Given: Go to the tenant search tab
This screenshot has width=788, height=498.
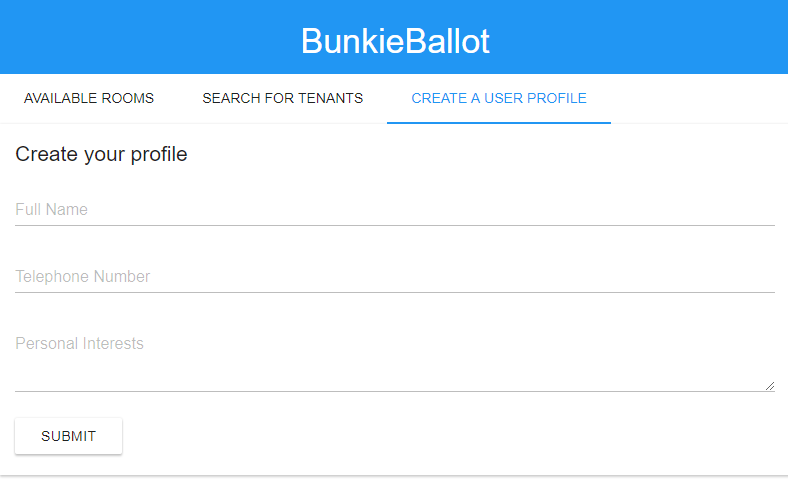Looking at the screenshot, I should tap(283, 98).
